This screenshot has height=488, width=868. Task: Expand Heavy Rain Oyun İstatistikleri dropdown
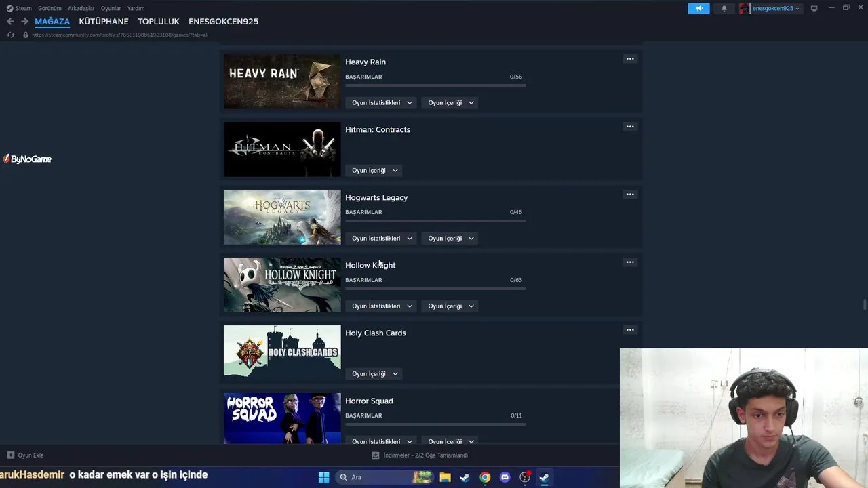(381, 102)
